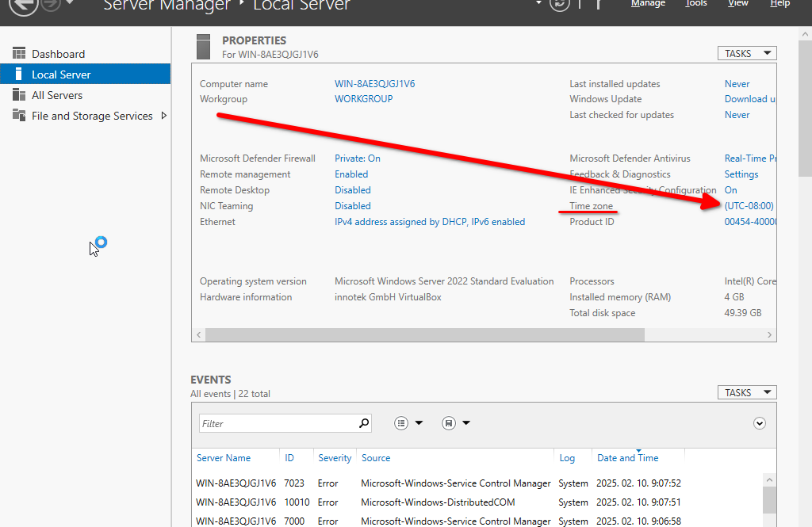Click the back navigation arrow
Image resolution: width=812 pixels, height=527 pixels.
25,5
